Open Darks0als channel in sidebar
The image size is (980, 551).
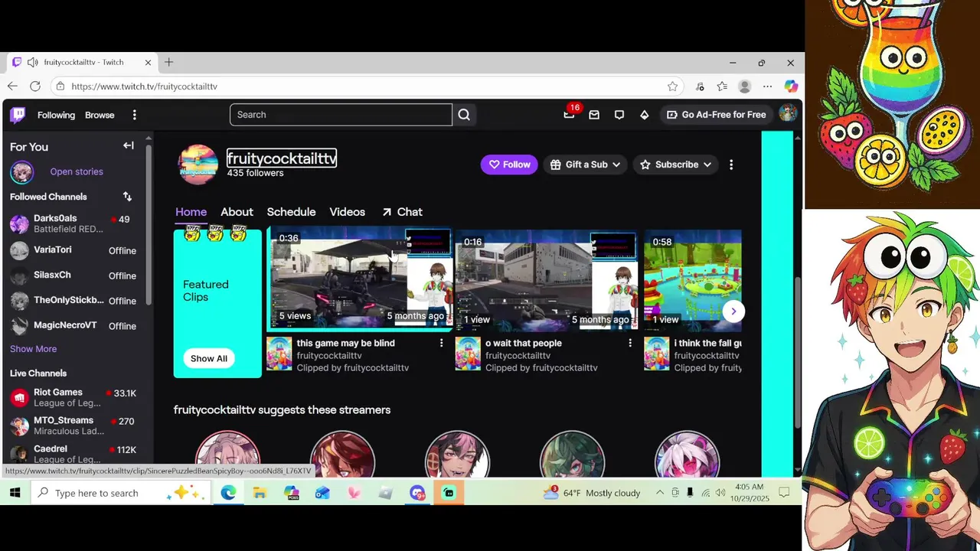coord(74,223)
